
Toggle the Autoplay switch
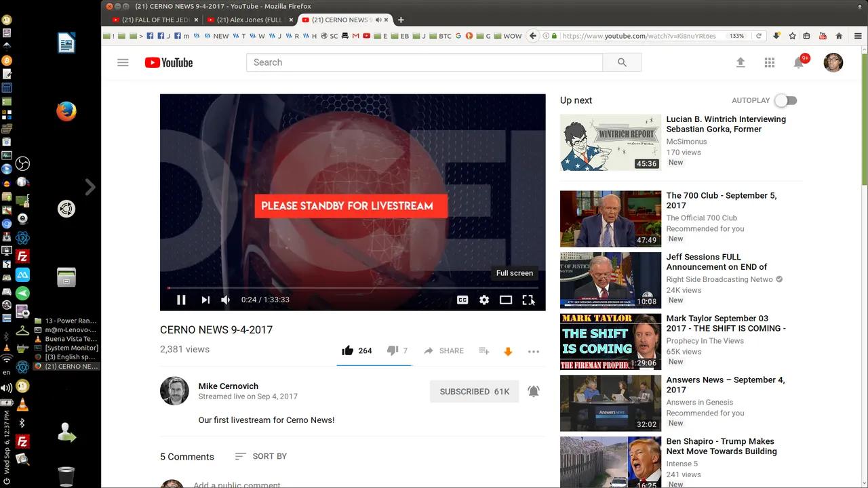click(786, 100)
